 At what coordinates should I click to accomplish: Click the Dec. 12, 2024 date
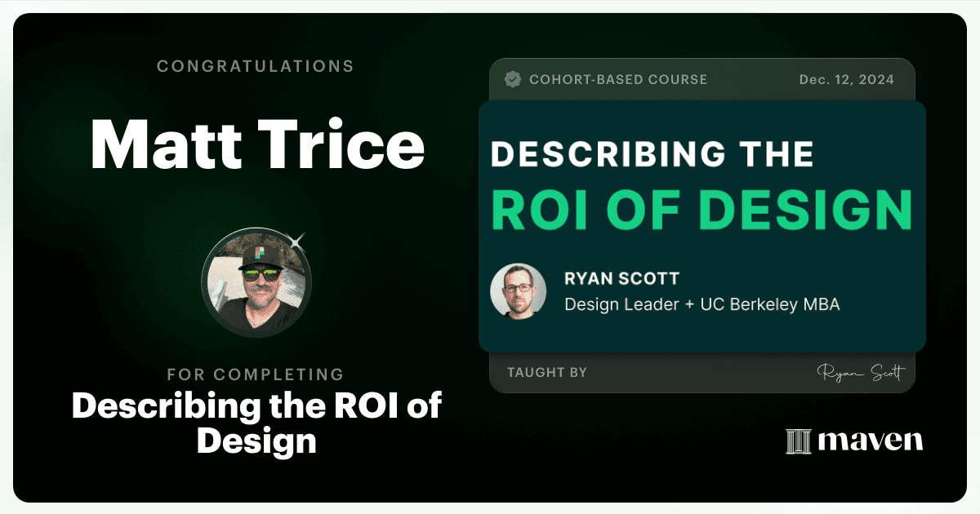coord(846,80)
